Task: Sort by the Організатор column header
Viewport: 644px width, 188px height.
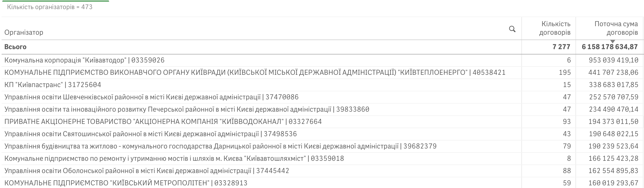Action: (x=24, y=32)
